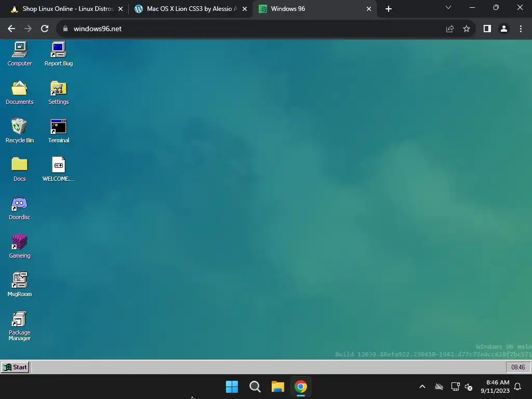This screenshot has height=399, width=532.
Task: Expand the tab search dropdown
Action: coord(448,7)
